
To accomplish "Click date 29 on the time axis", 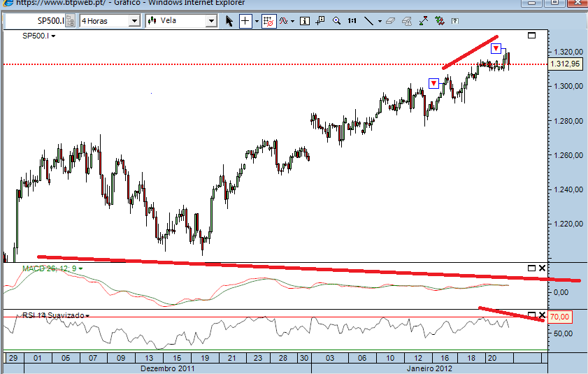I will pos(13,358).
